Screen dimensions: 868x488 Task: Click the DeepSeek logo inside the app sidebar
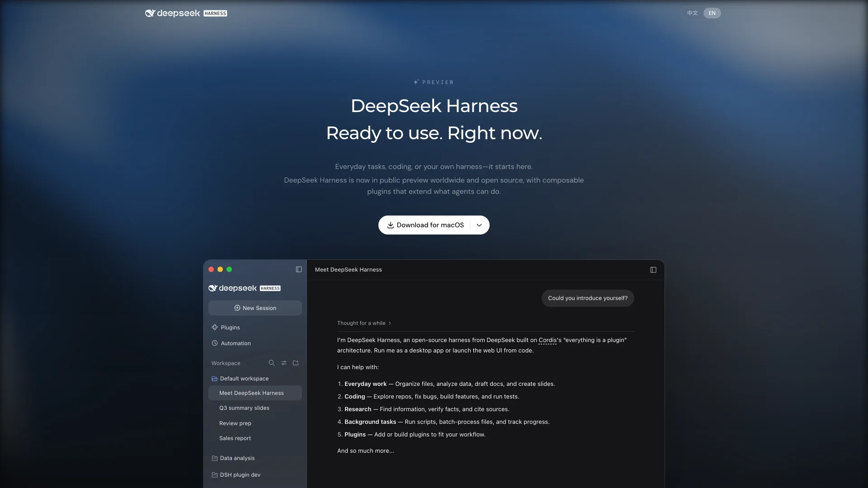(x=245, y=288)
